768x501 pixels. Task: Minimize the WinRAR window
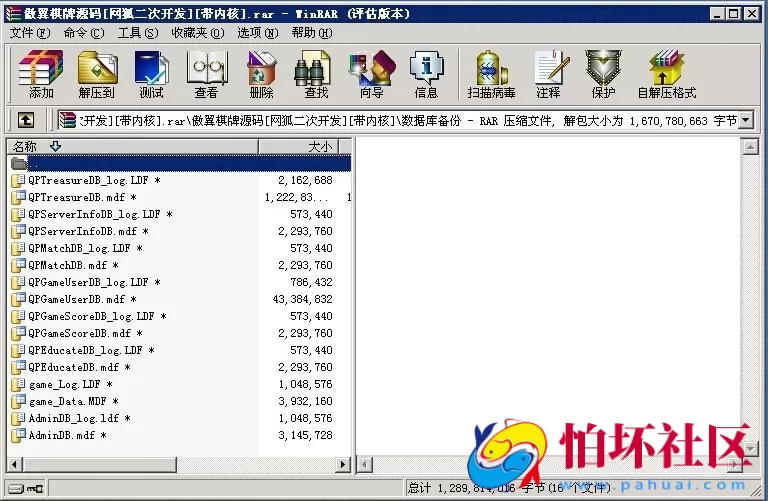[718, 13]
